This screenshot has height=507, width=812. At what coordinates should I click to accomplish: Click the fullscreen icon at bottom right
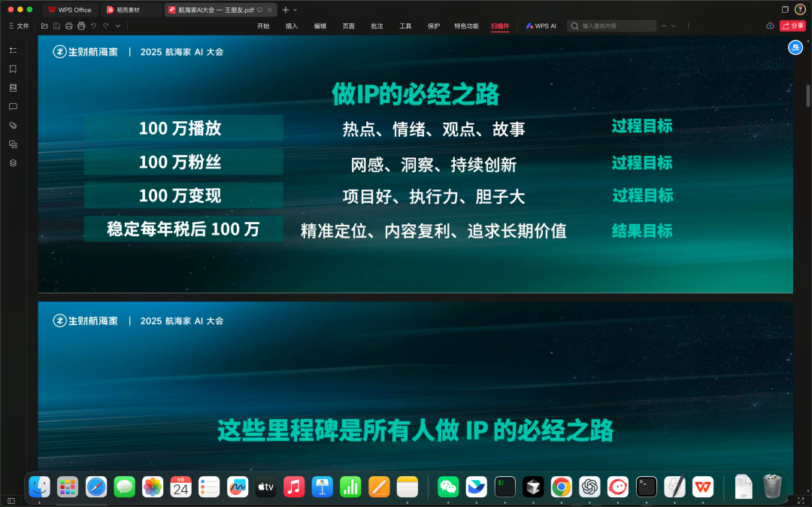(x=801, y=501)
